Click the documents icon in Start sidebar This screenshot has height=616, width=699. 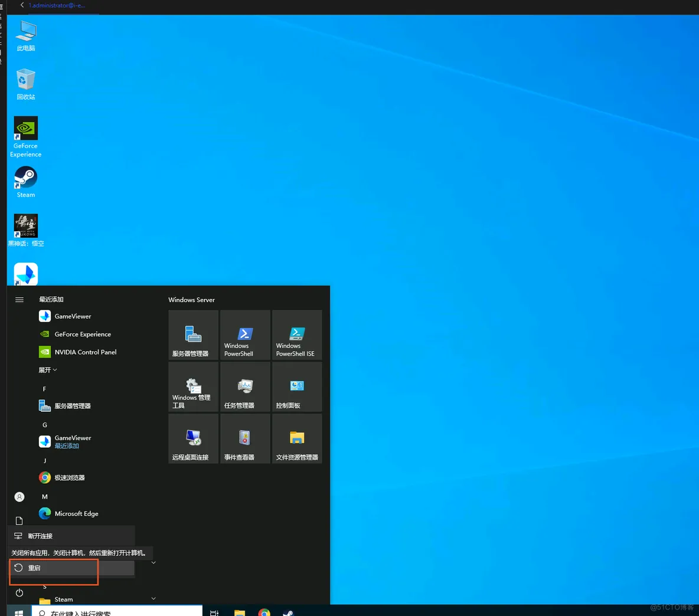point(19,520)
